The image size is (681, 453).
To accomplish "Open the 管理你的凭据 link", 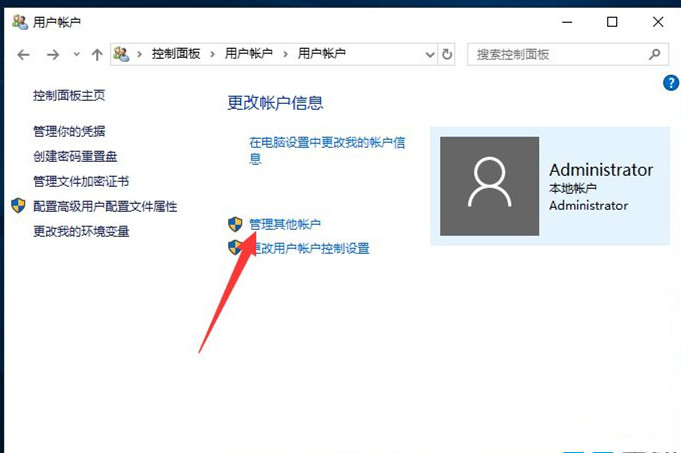I will pyautogui.click(x=69, y=131).
